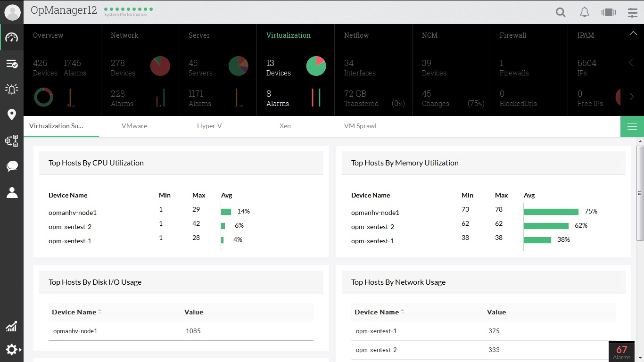Click the Virtualization alarms bar chart
This screenshot has height=362, width=644.
[x=316, y=98]
